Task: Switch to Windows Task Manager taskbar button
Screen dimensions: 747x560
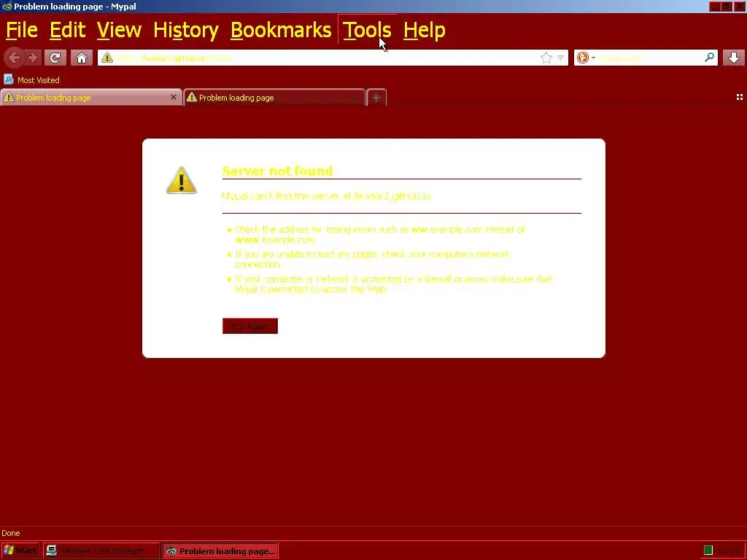Action: pyautogui.click(x=101, y=551)
